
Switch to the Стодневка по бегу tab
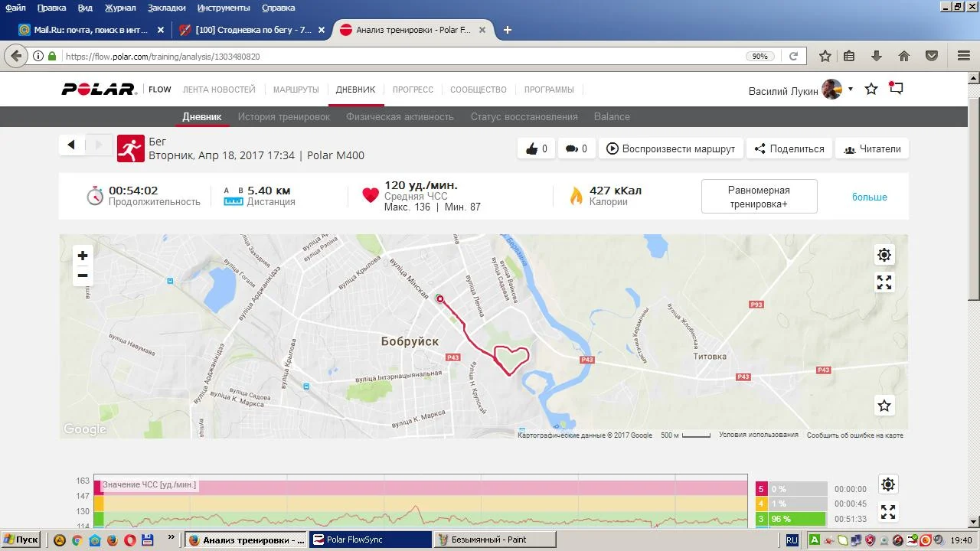tap(251, 30)
